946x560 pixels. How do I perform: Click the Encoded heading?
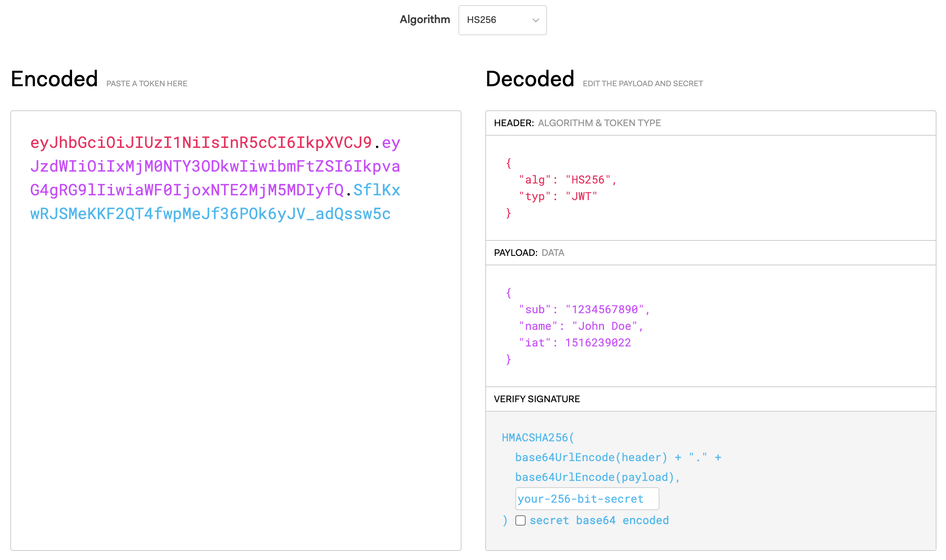[x=55, y=79]
